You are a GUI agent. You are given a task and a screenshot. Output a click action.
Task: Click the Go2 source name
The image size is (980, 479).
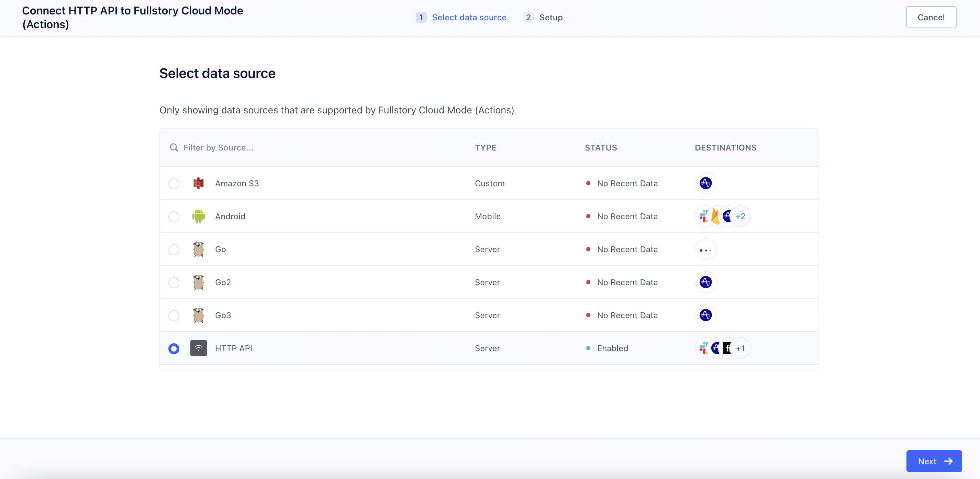tap(223, 282)
